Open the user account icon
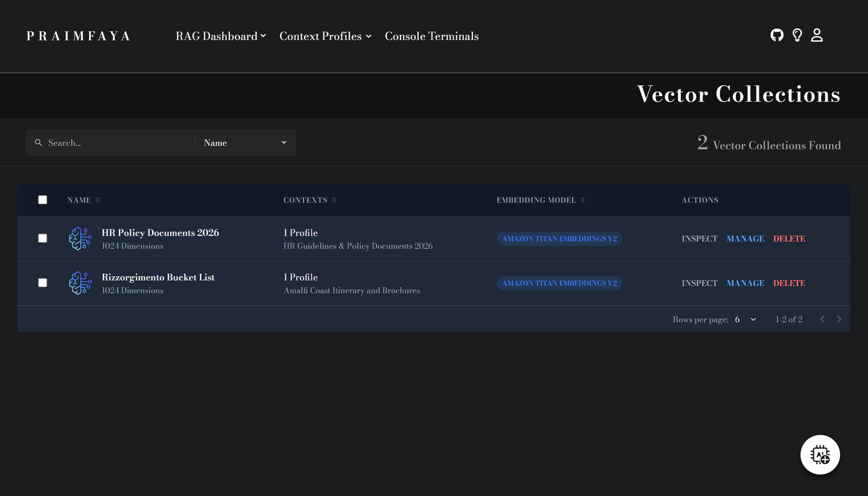Screen dimensions: 868x496 817,35
